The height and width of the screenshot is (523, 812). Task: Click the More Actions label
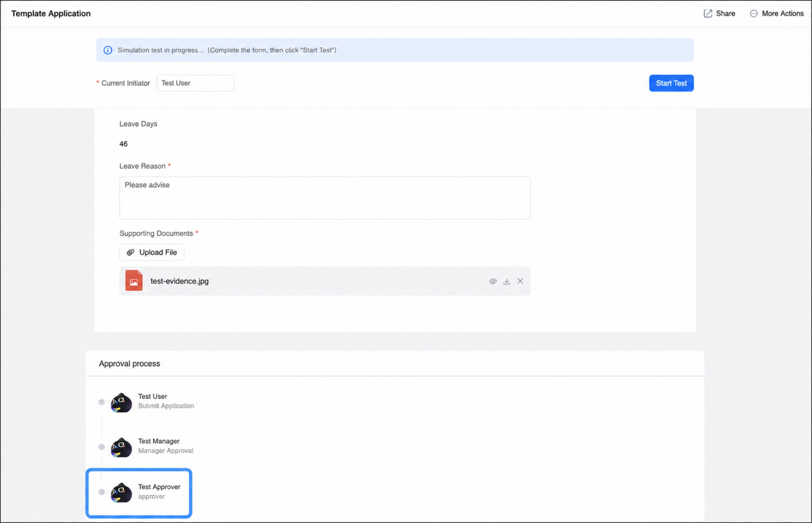(783, 14)
